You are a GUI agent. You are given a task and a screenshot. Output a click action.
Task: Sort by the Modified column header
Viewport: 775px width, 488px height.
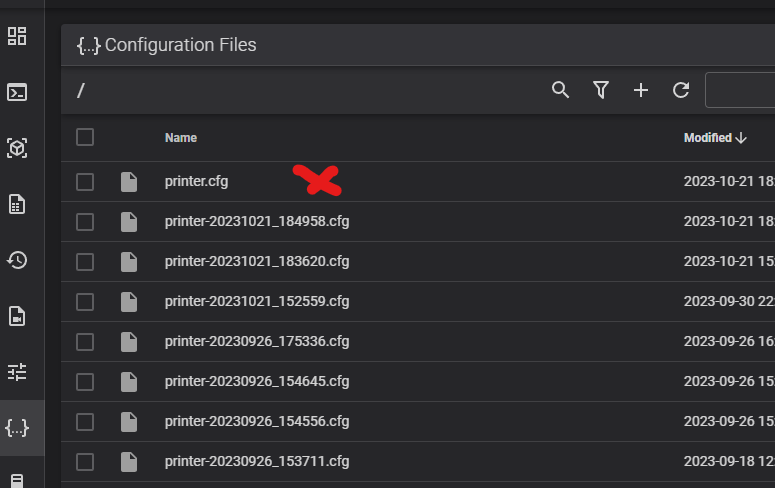coord(715,138)
